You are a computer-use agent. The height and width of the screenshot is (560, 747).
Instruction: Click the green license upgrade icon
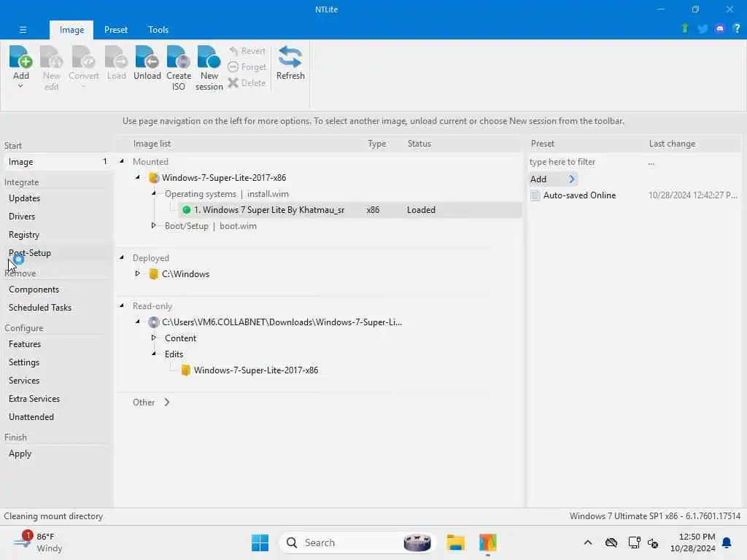tap(685, 28)
